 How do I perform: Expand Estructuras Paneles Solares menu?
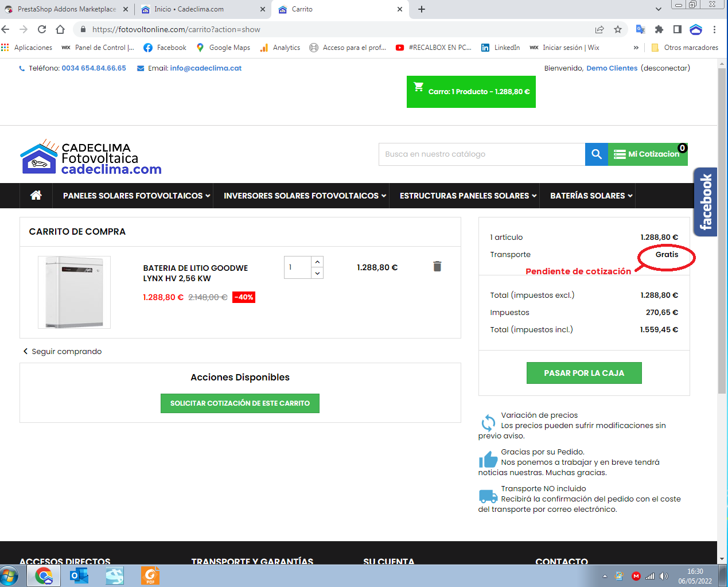pos(468,196)
